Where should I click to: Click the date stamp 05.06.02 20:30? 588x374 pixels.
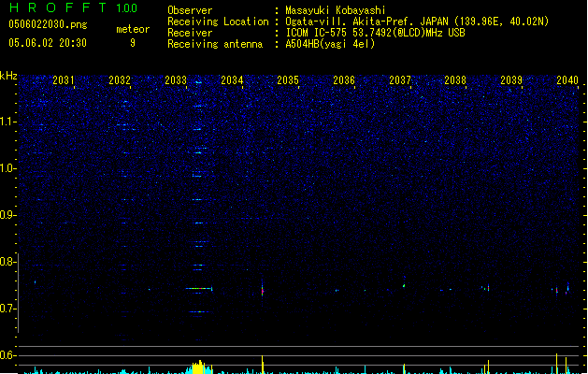coord(48,43)
